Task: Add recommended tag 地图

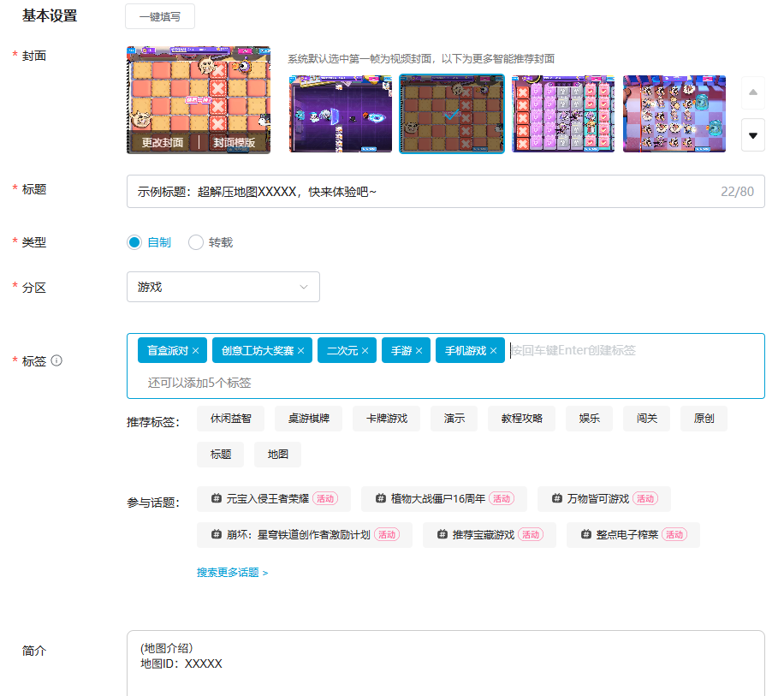Action: [x=277, y=455]
